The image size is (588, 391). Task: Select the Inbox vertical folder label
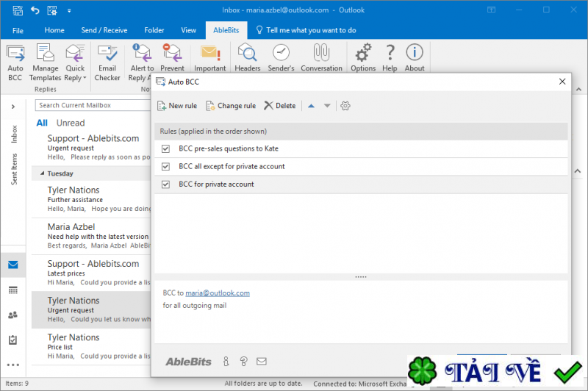click(14, 134)
